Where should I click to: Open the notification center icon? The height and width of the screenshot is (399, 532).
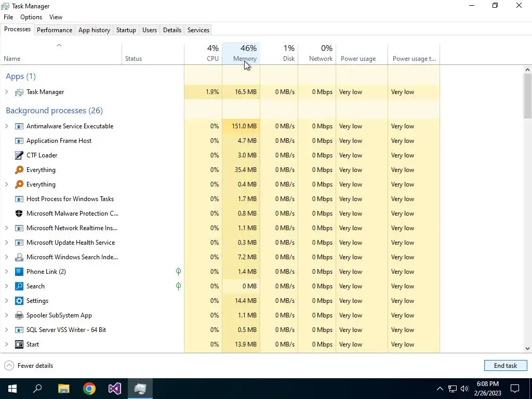coord(515,389)
